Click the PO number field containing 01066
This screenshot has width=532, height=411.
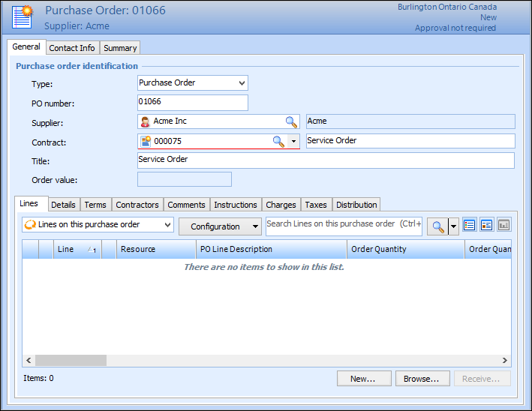[193, 103]
